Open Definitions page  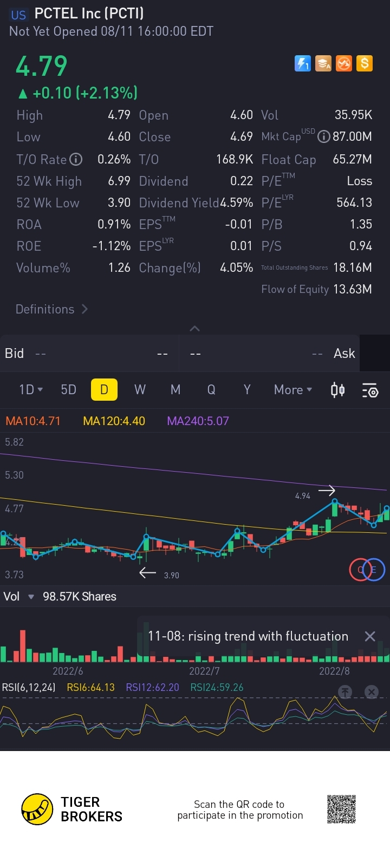tap(51, 309)
